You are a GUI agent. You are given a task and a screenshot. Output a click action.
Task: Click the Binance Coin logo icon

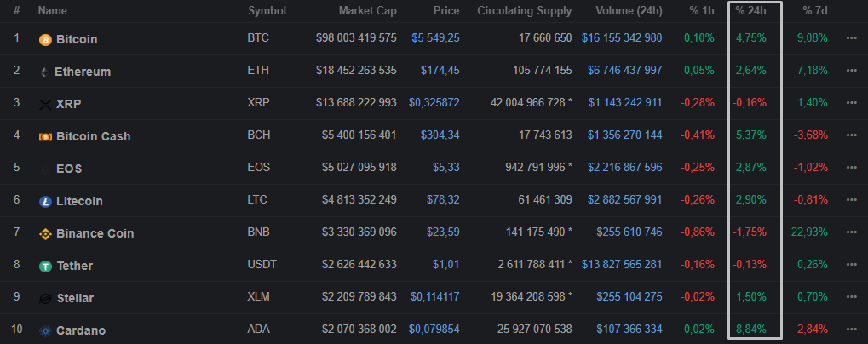click(45, 234)
